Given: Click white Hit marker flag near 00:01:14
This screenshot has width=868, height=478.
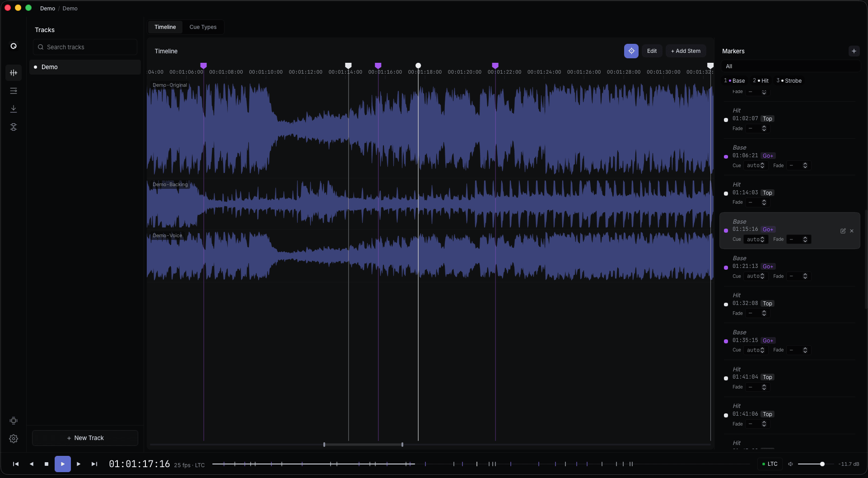Looking at the screenshot, I should [x=348, y=66].
